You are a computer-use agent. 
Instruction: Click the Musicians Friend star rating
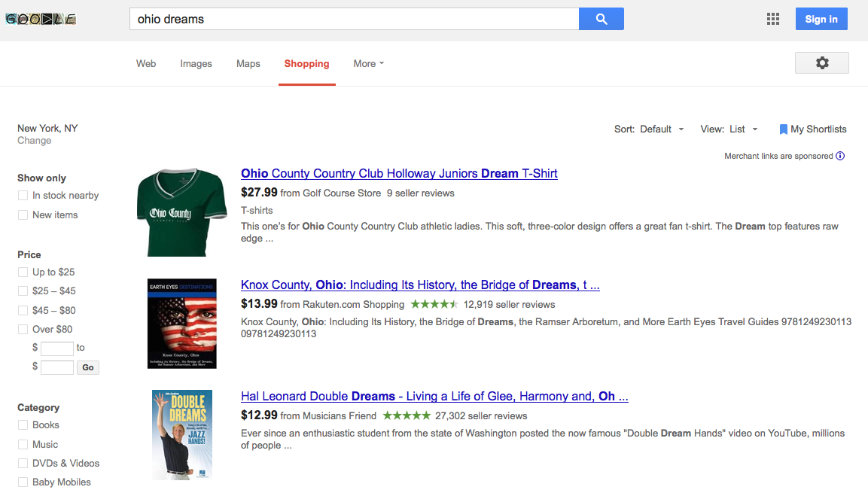pos(407,415)
